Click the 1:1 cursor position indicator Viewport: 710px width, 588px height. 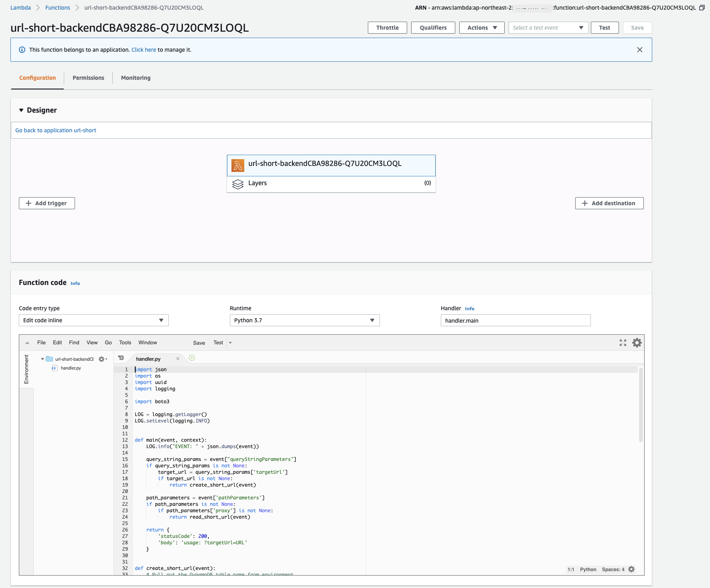[x=571, y=570]
